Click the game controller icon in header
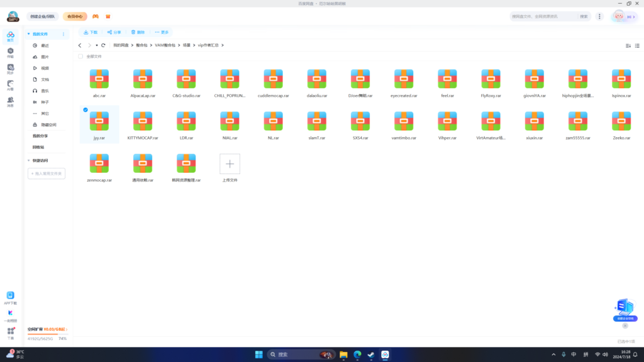644x362 pixels. coord(96,16)
